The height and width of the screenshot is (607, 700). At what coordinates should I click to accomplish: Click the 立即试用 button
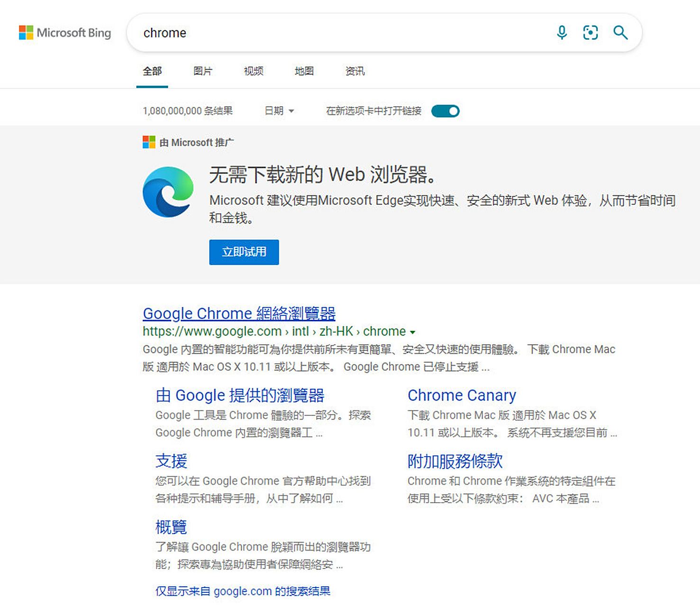coord(244,252)
